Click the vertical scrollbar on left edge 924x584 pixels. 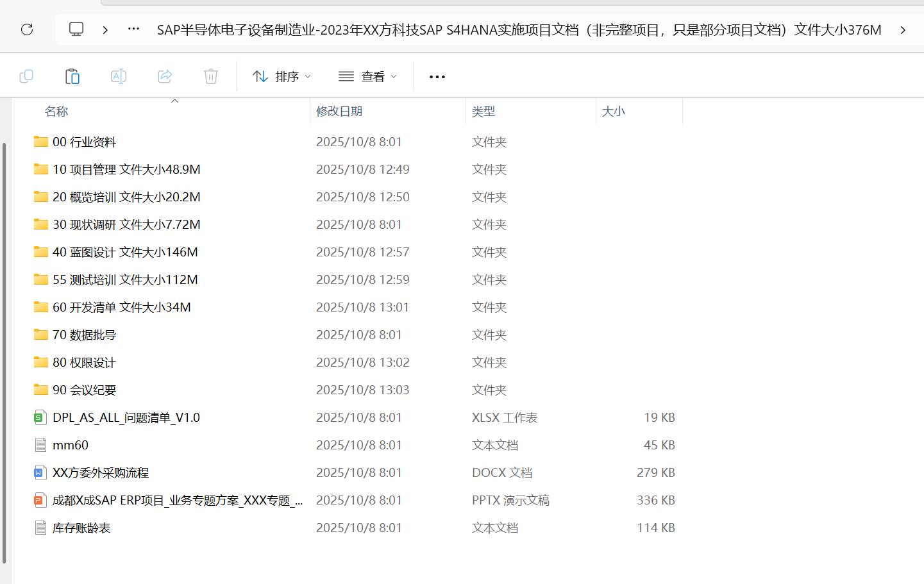pos(4,353)
